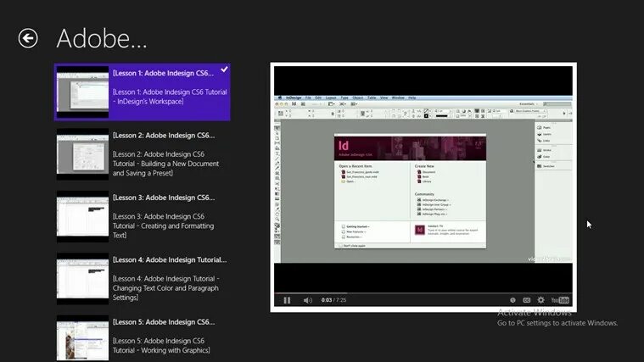This screenshot has width=644, height=362.
Task: Click the InDesign video frame
Action: click(x=423, y=180)
